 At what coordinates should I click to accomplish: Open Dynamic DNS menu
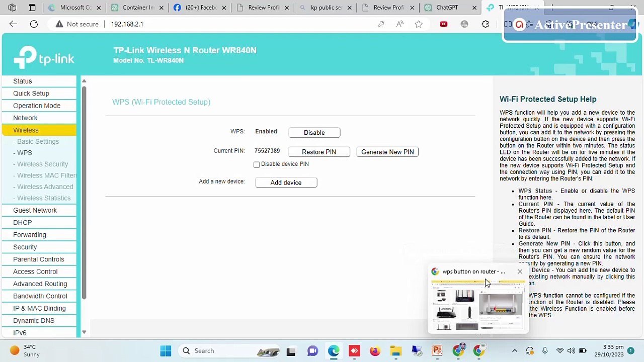[39, 321]
